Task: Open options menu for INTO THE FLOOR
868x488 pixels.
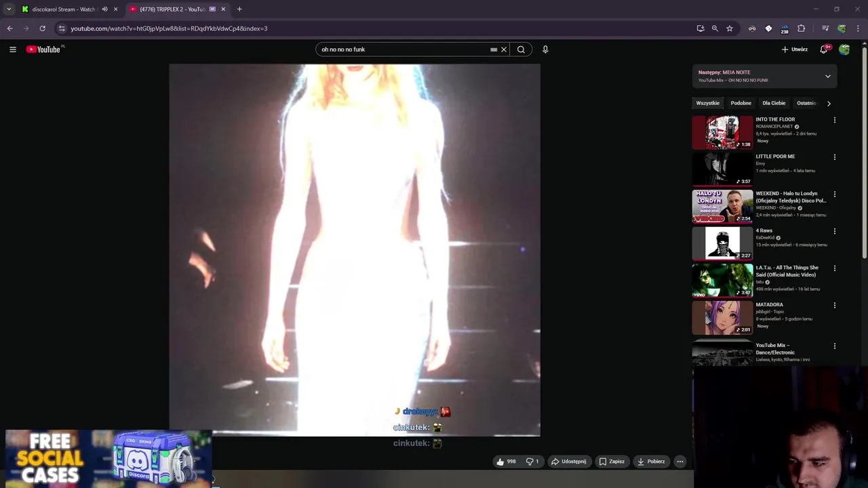Action: 835,120
